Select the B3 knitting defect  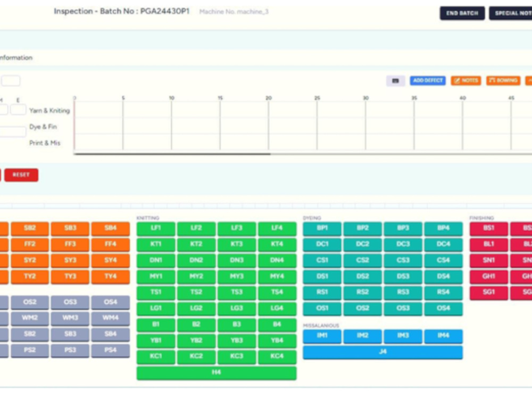pos(237,325)
